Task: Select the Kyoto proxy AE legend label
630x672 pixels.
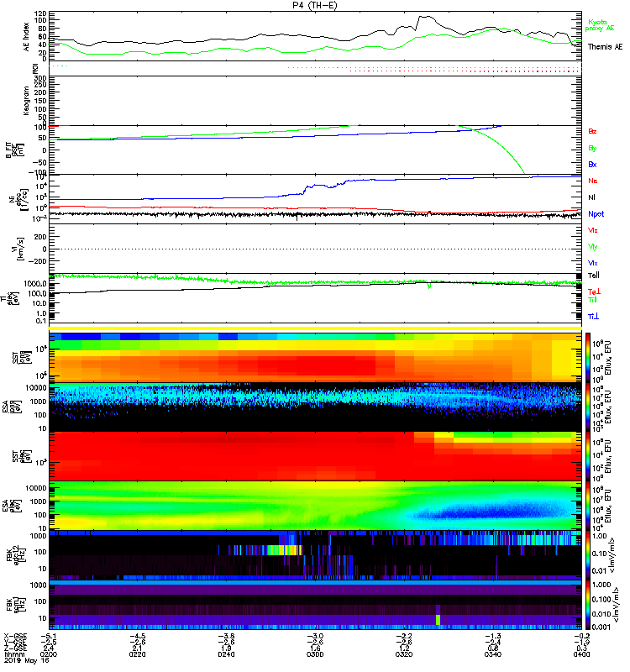Action: [600, 25]
